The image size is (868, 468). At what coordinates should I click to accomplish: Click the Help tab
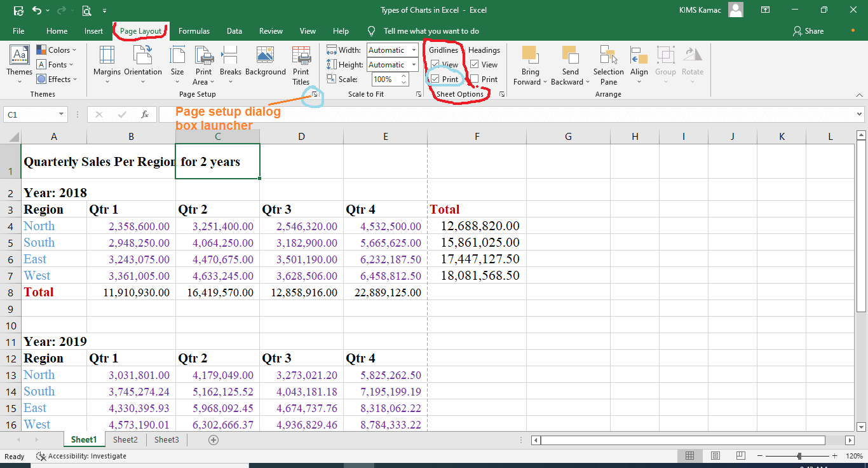coord(341,31)
